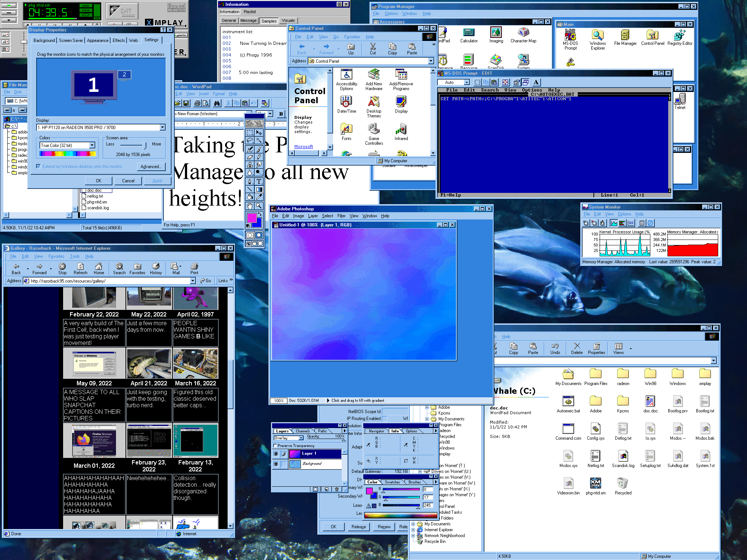
Task: Click Cancel in Display Properties
Action: coord(128,181)
